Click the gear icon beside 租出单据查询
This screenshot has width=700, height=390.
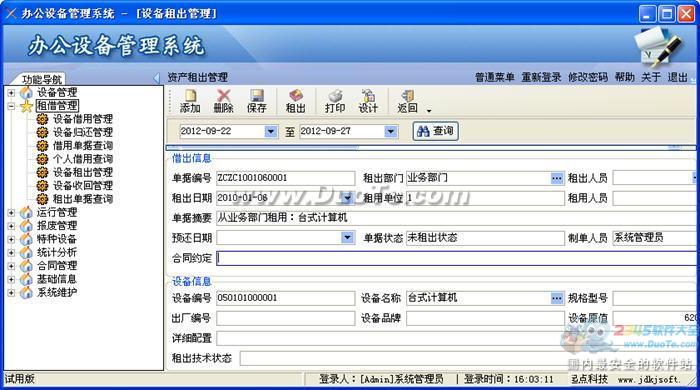tap(42, 199)
